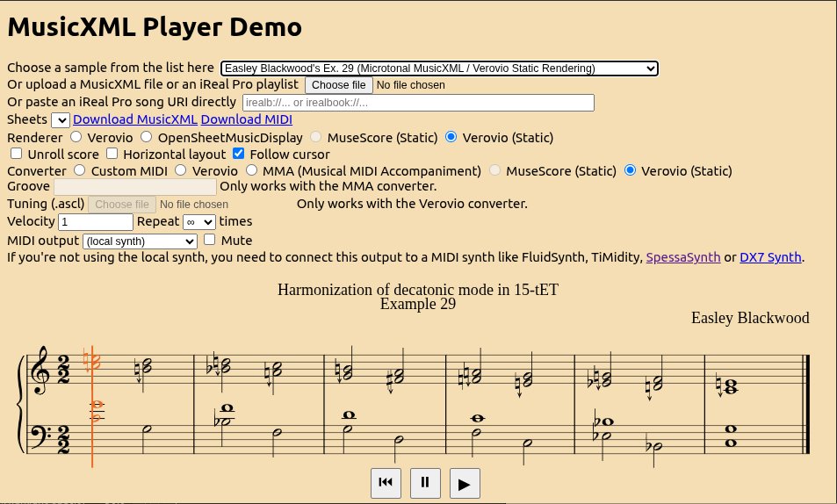Click the orange playback cursor line
Screen dimensions: 837x504
(92, 439)
